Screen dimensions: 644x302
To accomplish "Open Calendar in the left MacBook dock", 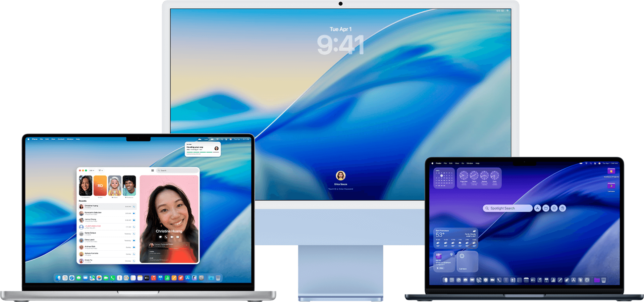I will (119, 278).
